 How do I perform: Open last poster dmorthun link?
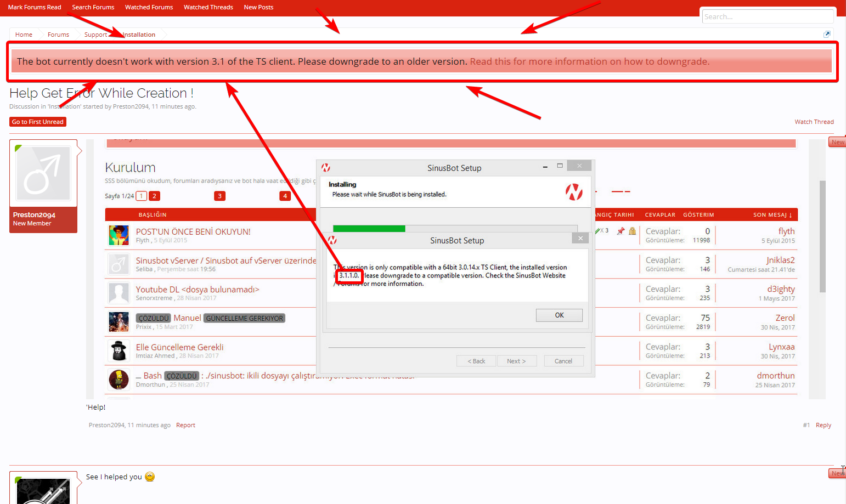(776, 376)
